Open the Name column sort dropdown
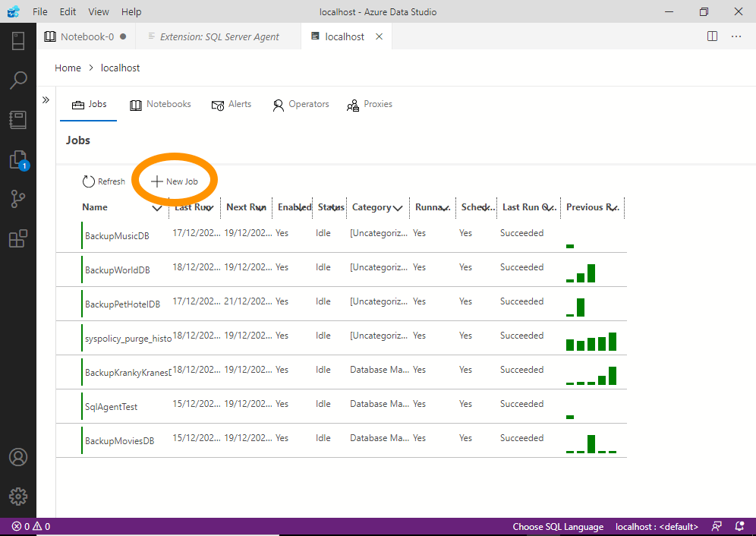 [156, 207]
